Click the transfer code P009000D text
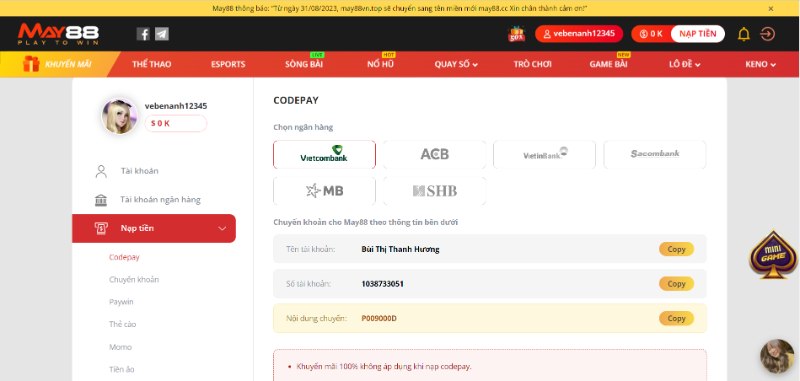 (x=379, y=319)
